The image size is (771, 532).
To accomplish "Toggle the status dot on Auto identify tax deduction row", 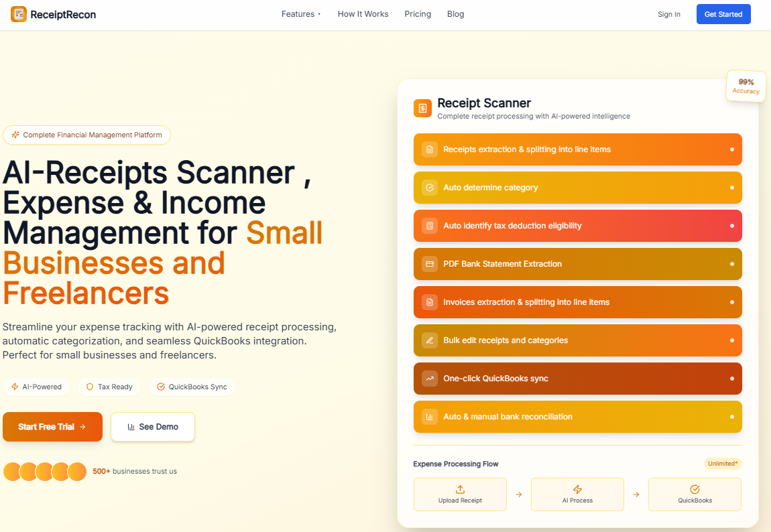I will [732, 226].
